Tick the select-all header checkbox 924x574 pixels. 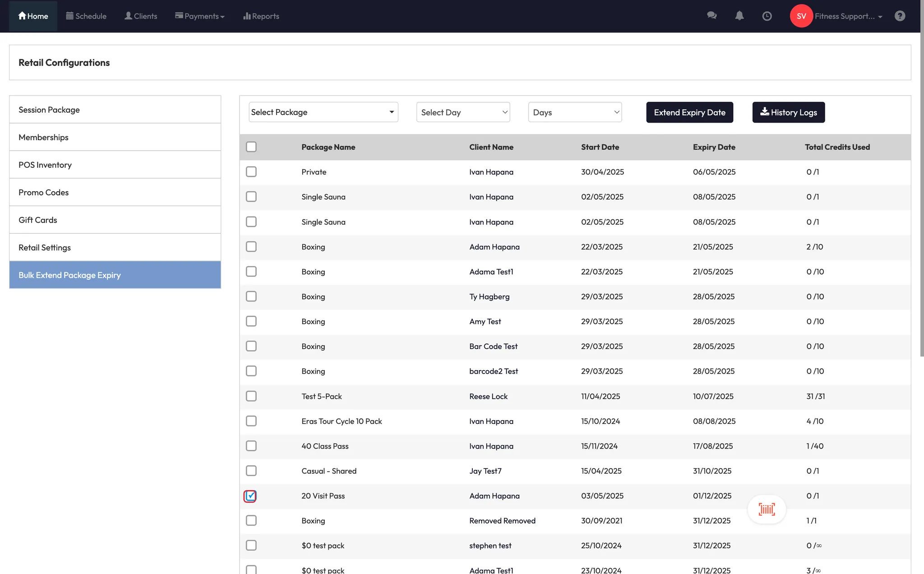[251, 147]
